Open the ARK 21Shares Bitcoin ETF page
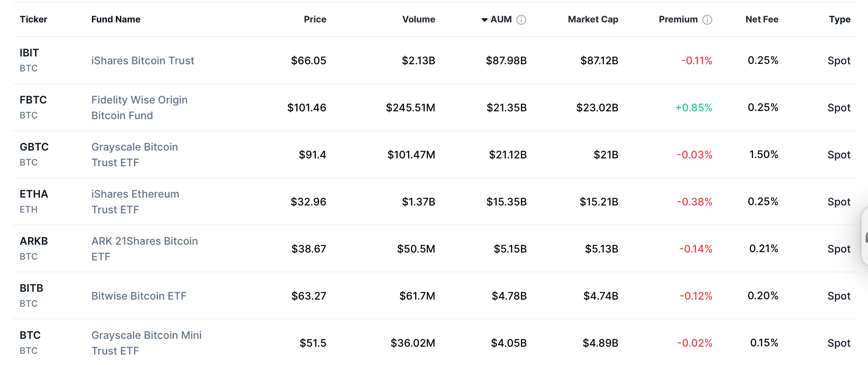 pyautogui.click(x=144, y=249)
